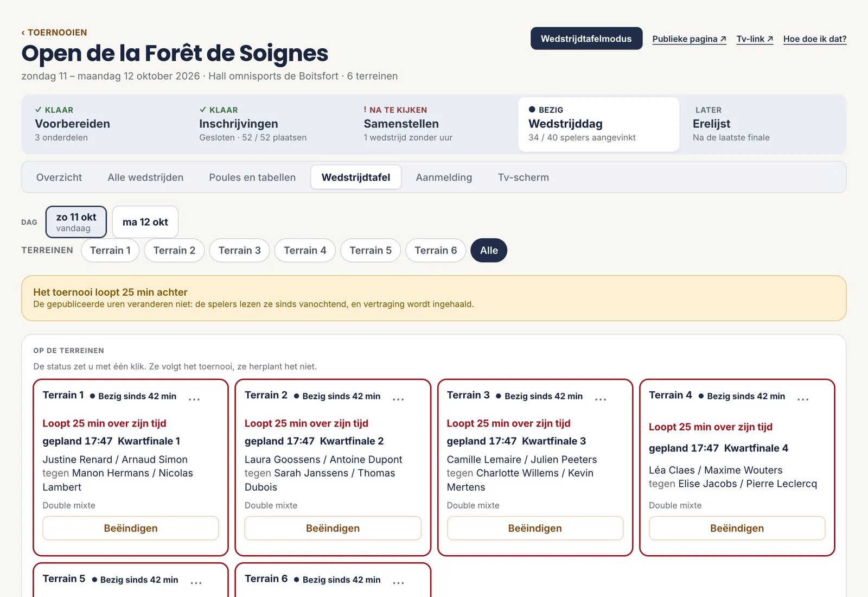The image size is (868, 597).
Task: Click the tournament title Open de la Forêt de Soignes
Action: (x=175, y=53)
